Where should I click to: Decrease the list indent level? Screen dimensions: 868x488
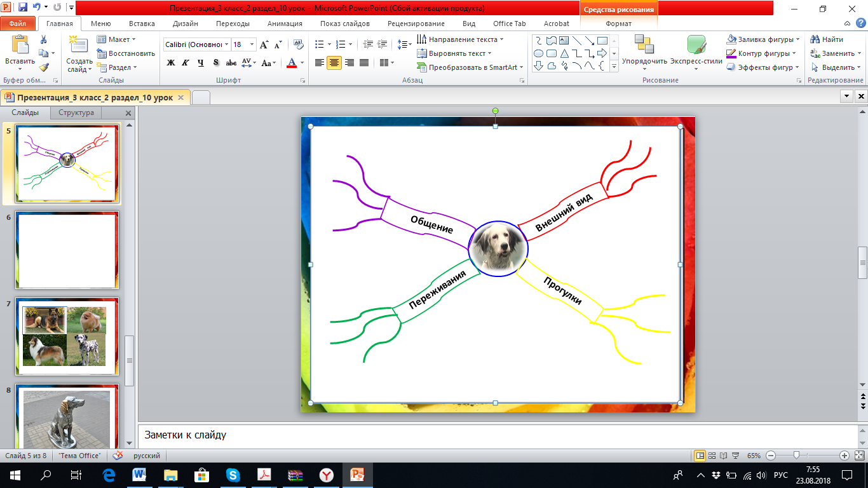point(368,44)
